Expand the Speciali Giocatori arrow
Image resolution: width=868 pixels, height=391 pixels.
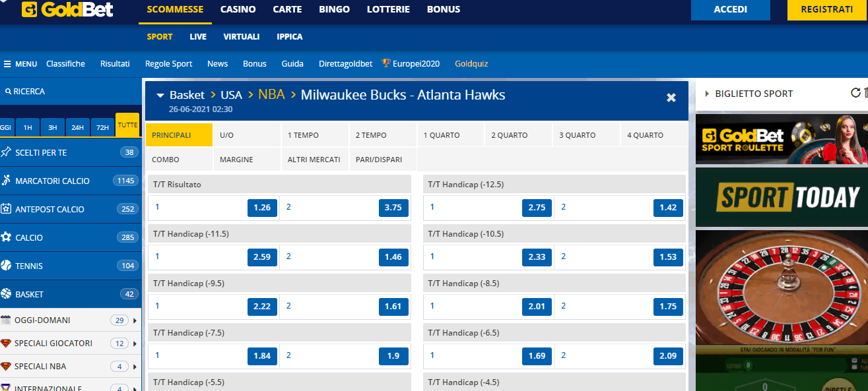135,344
